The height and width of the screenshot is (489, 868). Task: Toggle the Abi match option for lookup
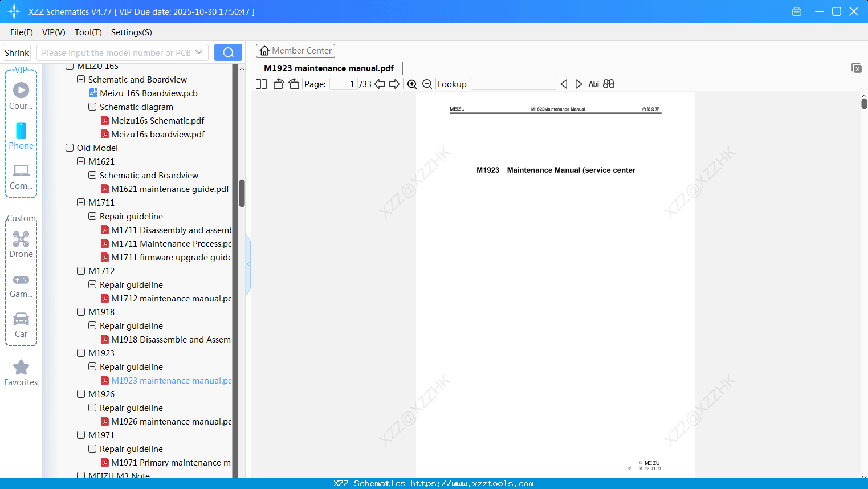click(x=593, y=84)
